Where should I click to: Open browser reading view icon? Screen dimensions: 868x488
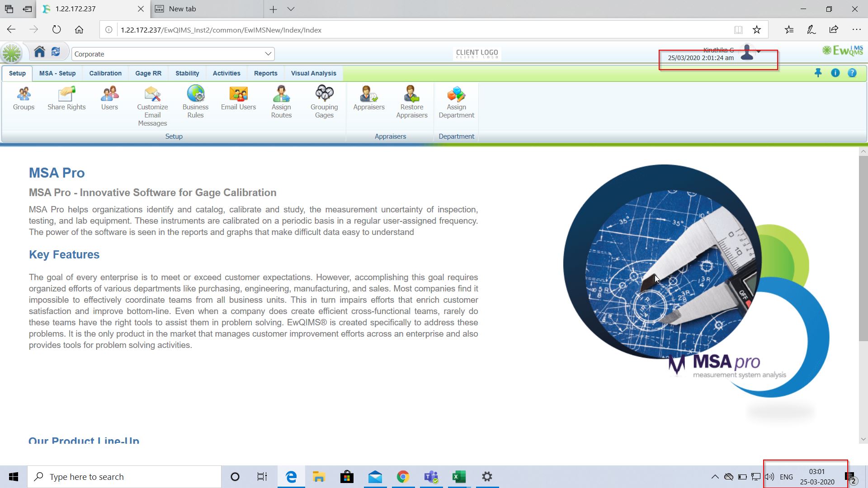(x=738, y=30)
